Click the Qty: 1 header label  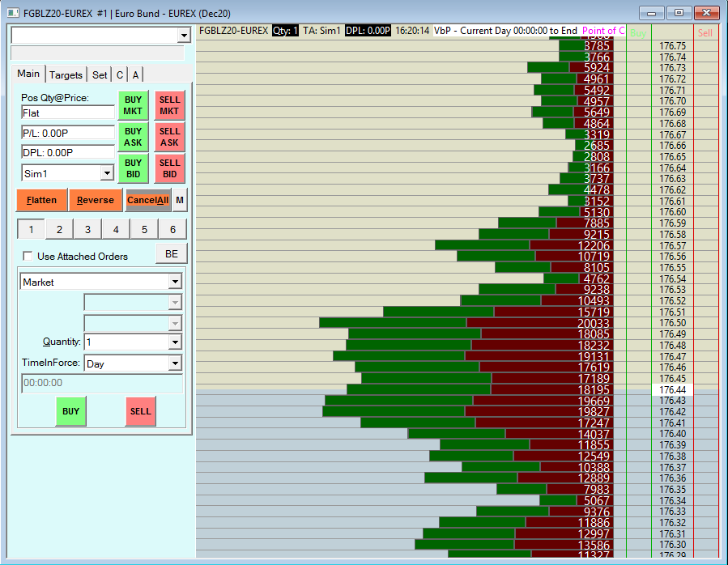(x=285, y=31)
